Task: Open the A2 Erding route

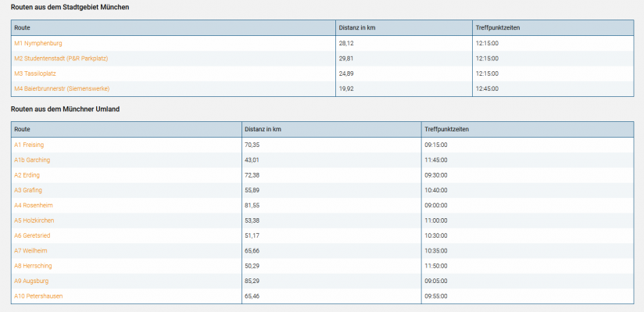Action: [x=27, y=175]
